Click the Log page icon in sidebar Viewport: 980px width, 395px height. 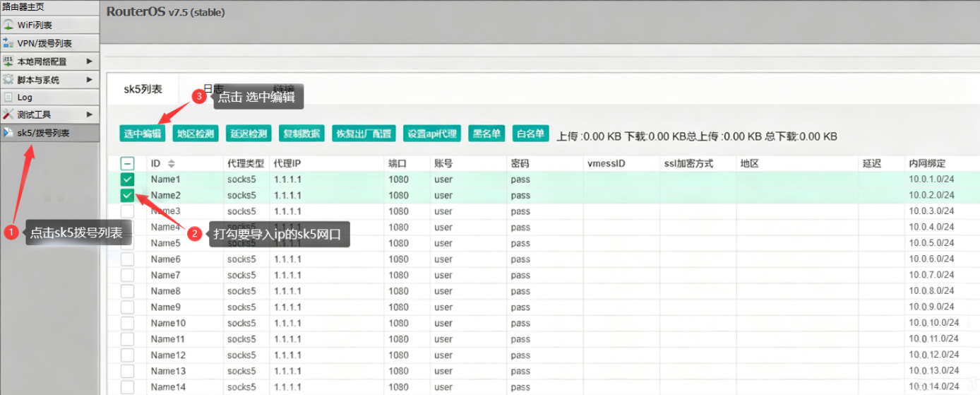pyautogui.click(x=9, y=98)
